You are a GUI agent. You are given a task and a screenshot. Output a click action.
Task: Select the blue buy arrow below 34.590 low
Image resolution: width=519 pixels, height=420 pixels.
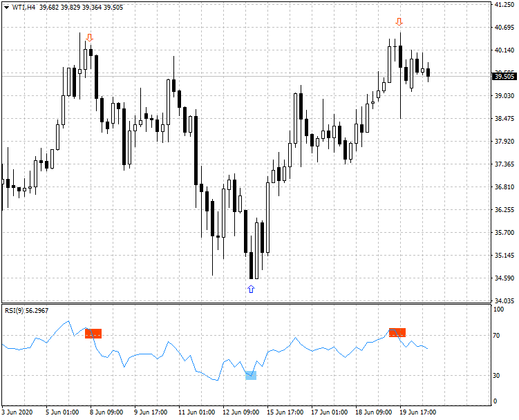[251, 289]
